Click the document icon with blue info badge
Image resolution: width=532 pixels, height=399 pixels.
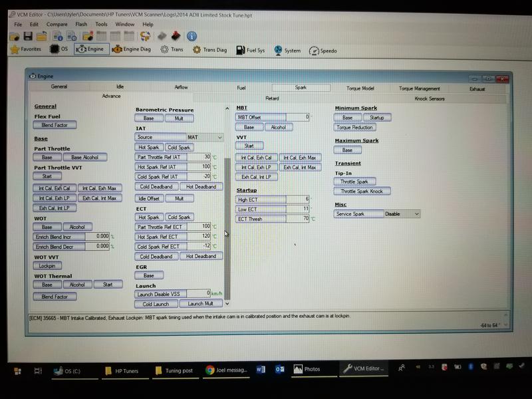pyautogui.click(x=58, y=36)
